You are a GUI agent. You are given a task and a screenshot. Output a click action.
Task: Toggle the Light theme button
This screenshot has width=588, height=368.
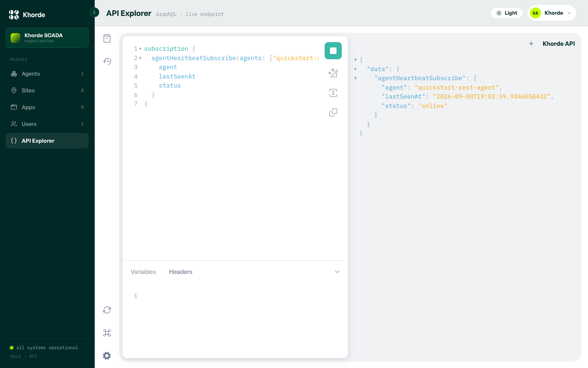[507, 13]
